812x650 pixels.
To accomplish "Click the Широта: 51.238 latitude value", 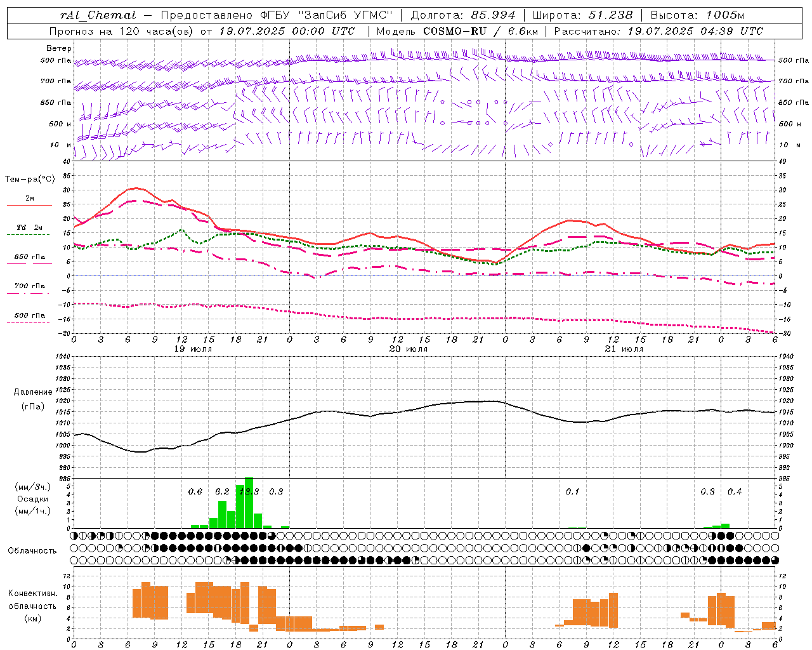I will tap(582, 15).
